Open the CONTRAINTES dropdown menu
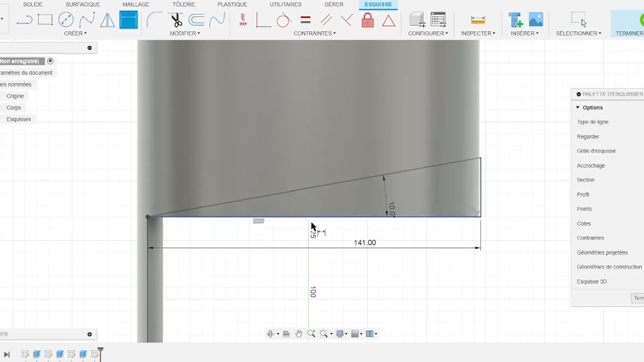 (315, 33)
